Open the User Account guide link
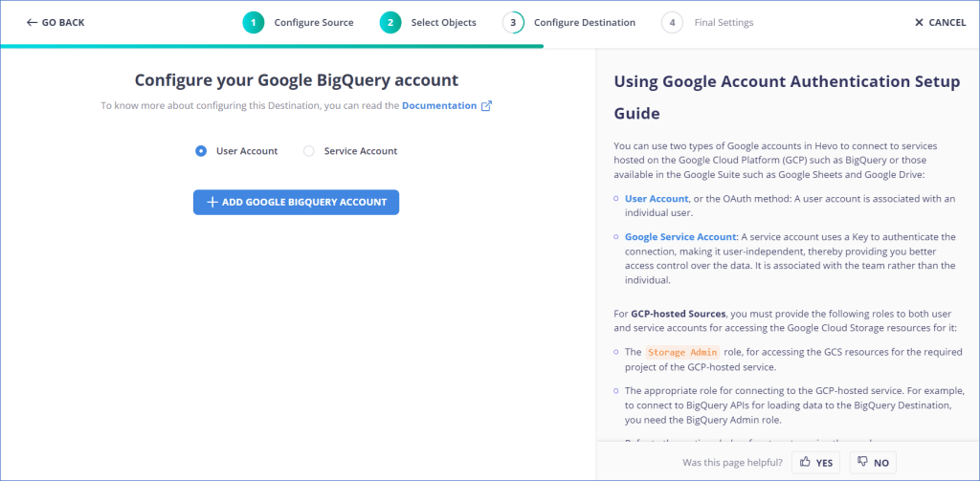The width and height of the screenshot is (980, 481). [x=657, y=198]
